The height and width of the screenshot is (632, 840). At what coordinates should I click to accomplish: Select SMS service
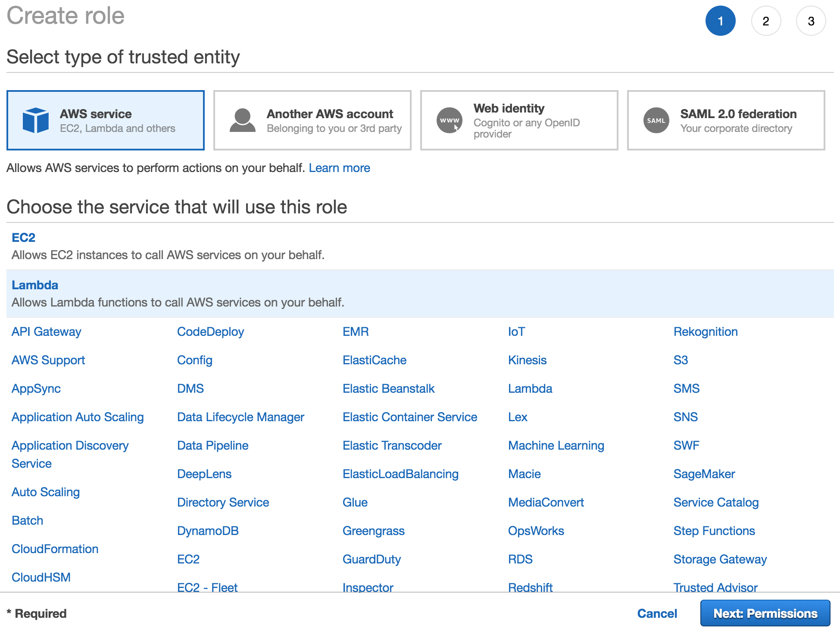tap(687, 388)
